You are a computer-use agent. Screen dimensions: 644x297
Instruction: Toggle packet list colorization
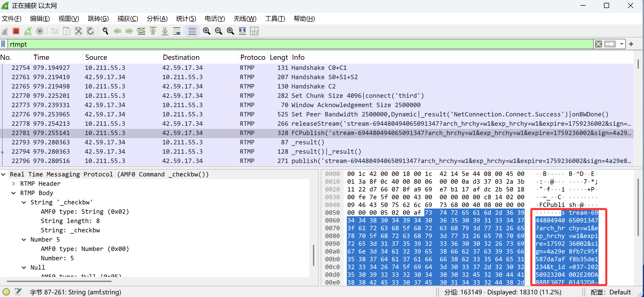(192, 31)
